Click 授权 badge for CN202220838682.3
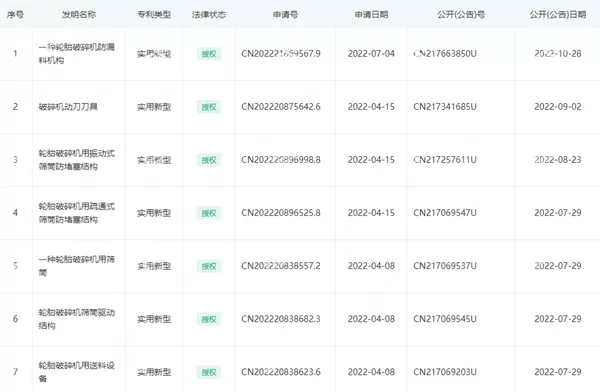The height and width of the screenshot is (392, 600). point(209,319)
